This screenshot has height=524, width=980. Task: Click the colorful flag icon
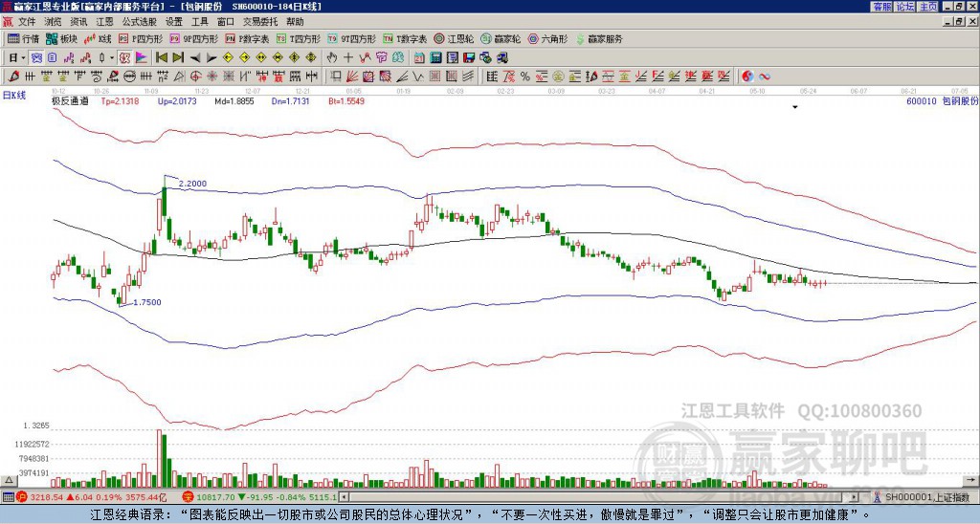142,58
